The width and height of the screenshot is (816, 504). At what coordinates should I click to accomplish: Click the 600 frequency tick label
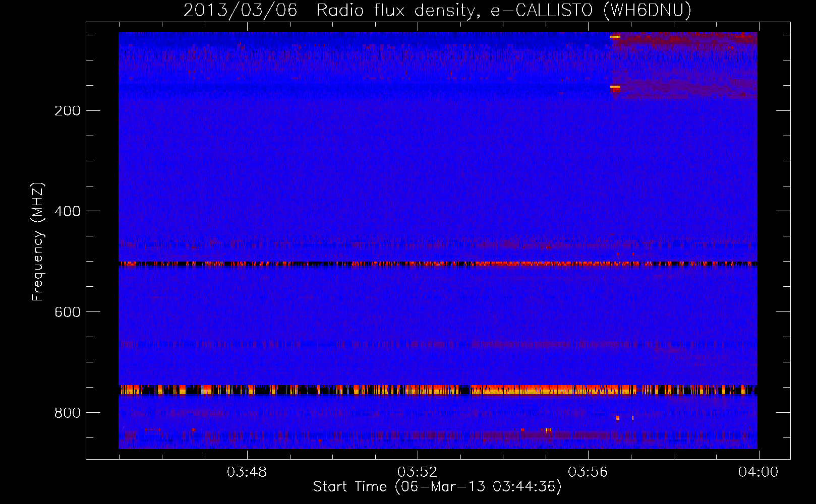pos(68,312)
